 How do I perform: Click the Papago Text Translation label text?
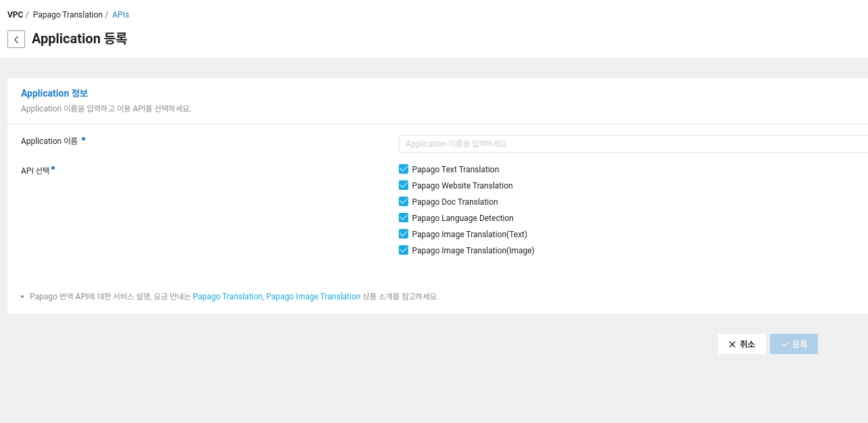(x=455, y=170)
